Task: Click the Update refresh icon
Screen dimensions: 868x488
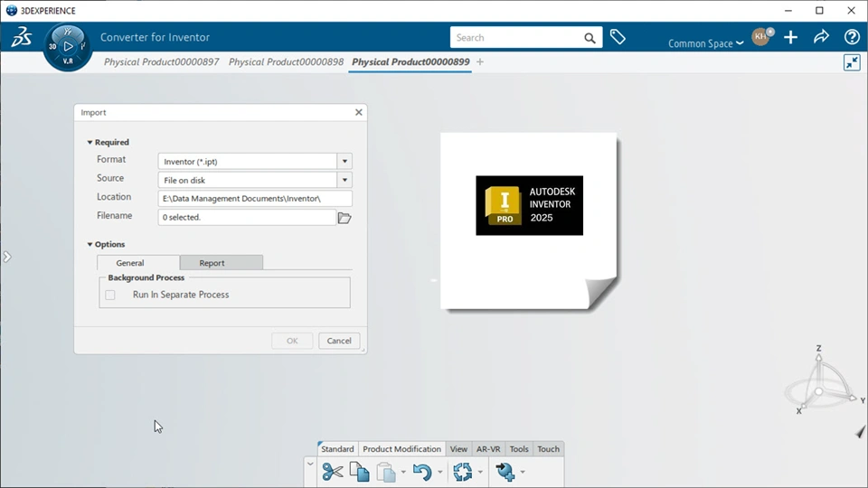Action: [462, 472]
